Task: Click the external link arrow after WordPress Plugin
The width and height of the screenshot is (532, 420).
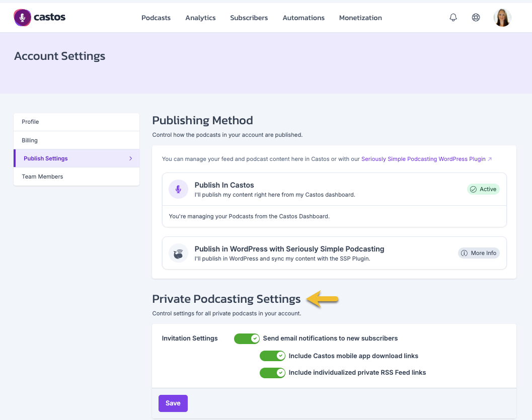Action: 490,159
